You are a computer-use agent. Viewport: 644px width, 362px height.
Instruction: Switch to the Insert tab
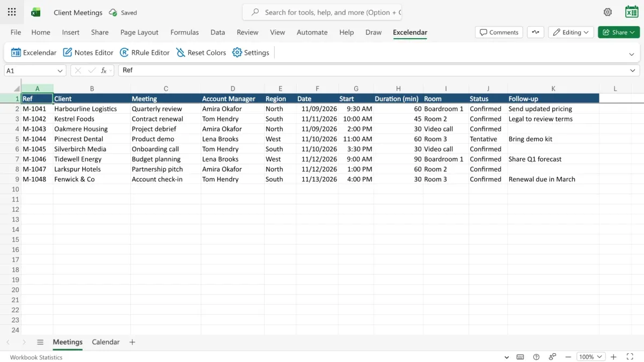click(71, 32)
